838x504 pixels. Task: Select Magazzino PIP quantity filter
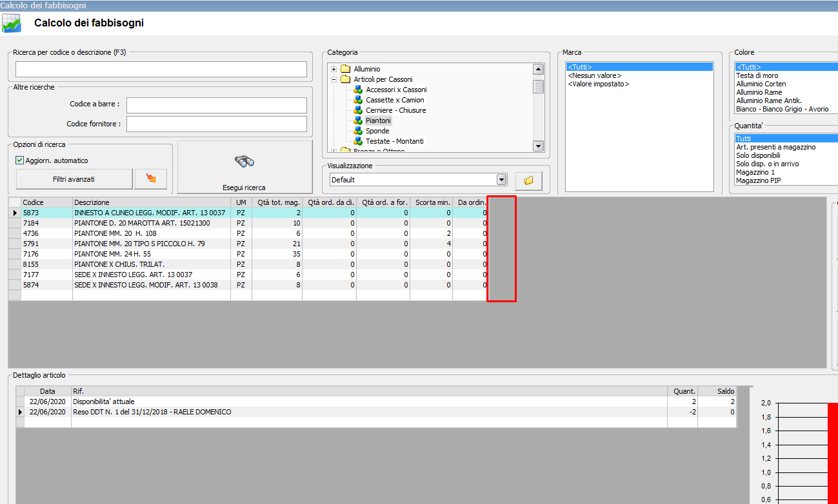point(758,180)
